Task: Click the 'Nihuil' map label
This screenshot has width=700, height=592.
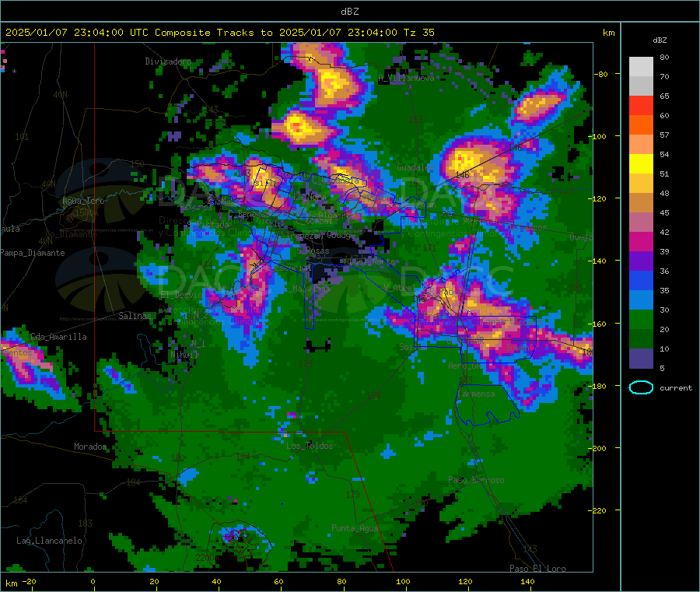Action: tap(184, 355)
